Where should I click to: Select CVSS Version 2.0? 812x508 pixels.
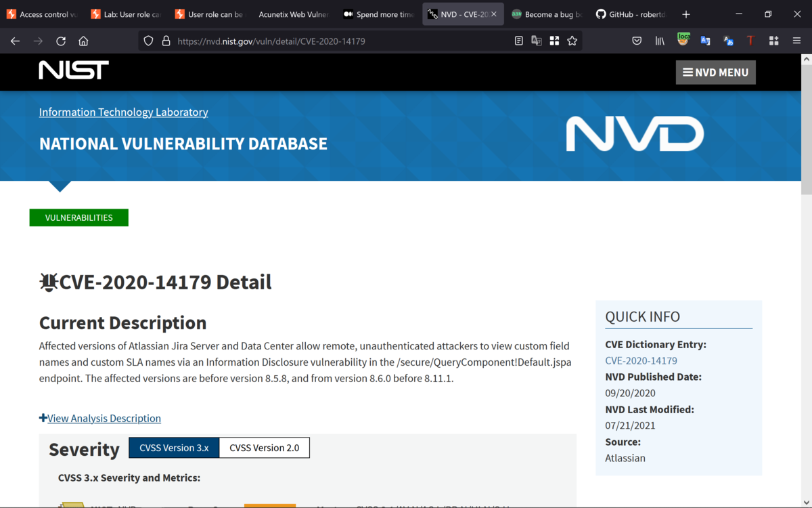[x=265, y=448]
